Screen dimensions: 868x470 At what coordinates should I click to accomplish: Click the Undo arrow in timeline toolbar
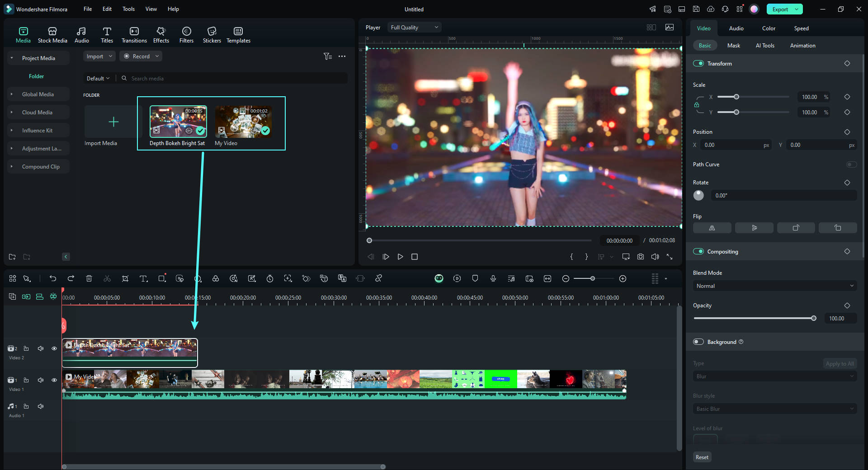(x=53, y=279)
